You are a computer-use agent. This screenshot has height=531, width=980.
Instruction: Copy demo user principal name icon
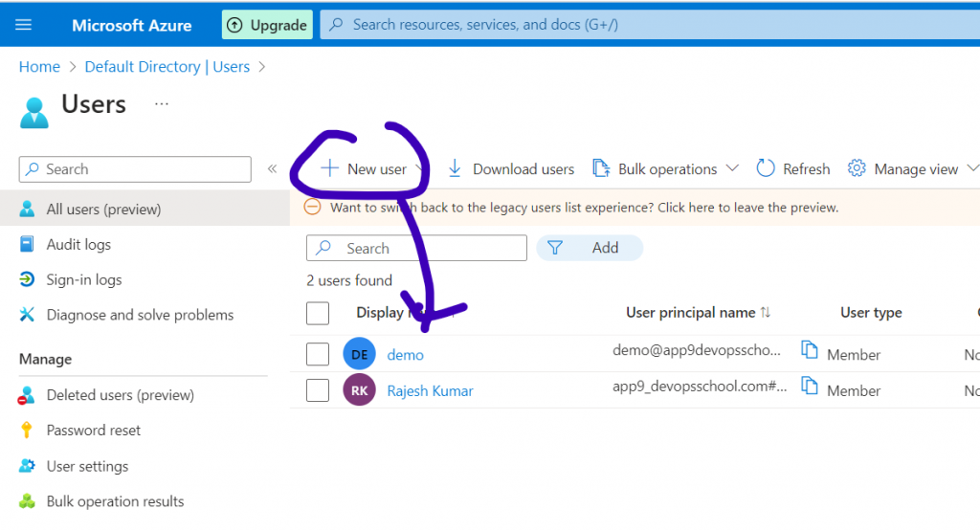810,350
